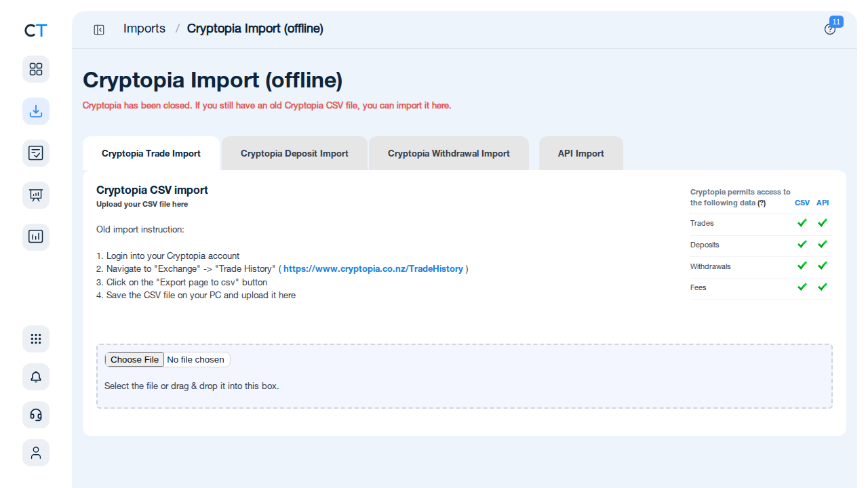This screenshot has height=488, width=868.
Task: Click the CSV checkmark in Fees row
Action: pyautogui.click(x=802, y=287)
